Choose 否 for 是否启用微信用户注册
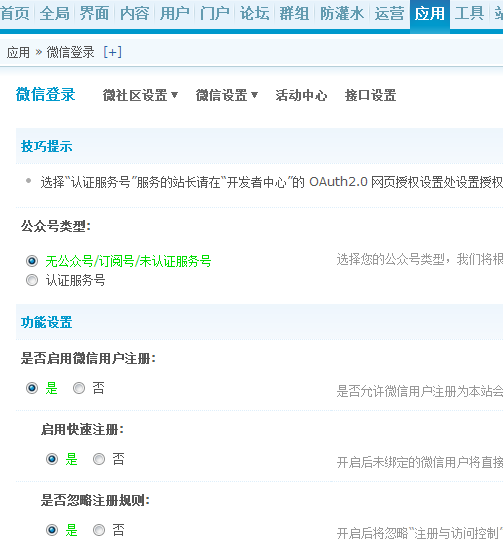Screen dimensions: 503x549 [79, 388]
